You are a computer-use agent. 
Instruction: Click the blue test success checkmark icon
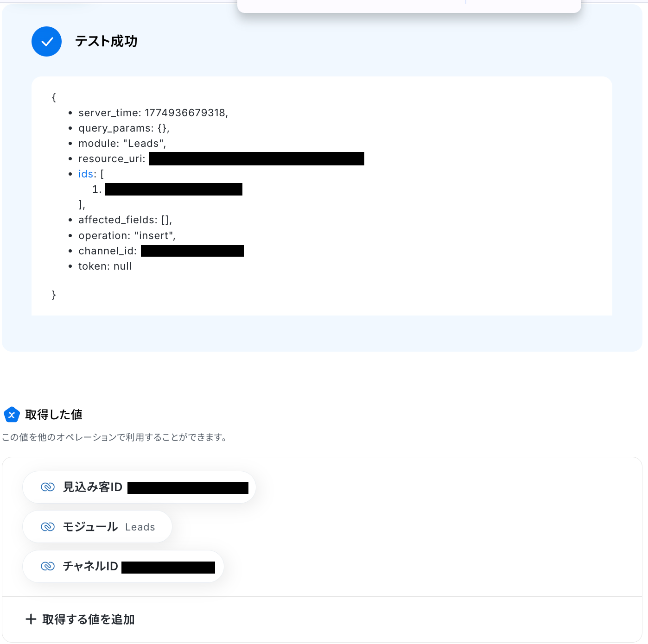46,42
